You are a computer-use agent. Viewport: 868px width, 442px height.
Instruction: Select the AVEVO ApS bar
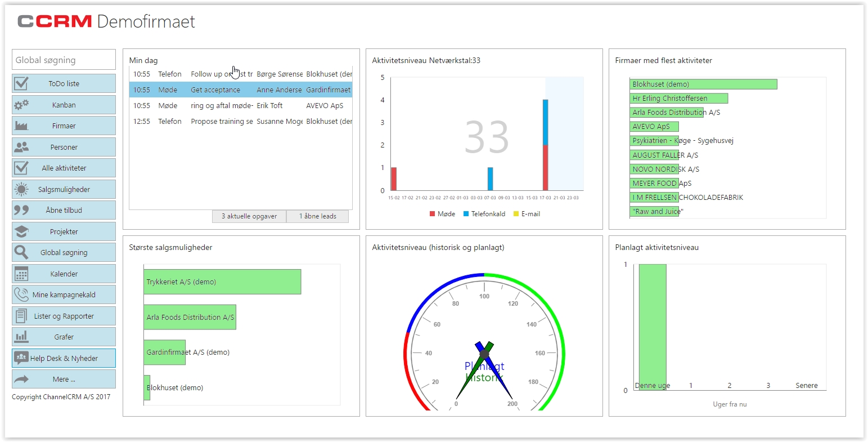(x=654, y=126)
